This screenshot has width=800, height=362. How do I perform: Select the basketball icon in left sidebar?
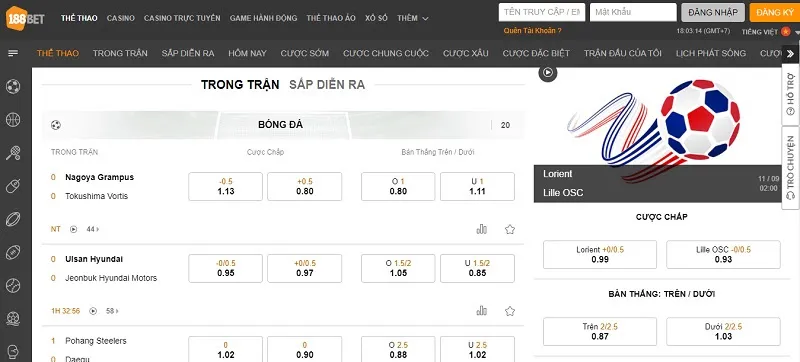pyautogui.click(x=13, y=120)
